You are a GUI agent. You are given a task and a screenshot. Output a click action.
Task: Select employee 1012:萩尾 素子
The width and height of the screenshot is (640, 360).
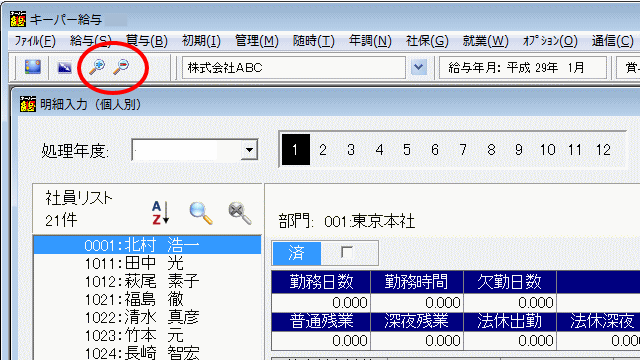click(x=147, y=281)
